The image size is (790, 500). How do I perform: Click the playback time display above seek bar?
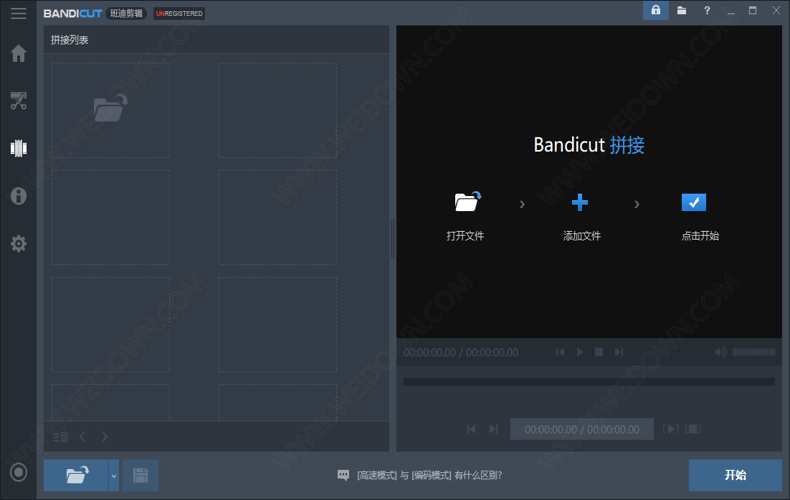[460, 352]
